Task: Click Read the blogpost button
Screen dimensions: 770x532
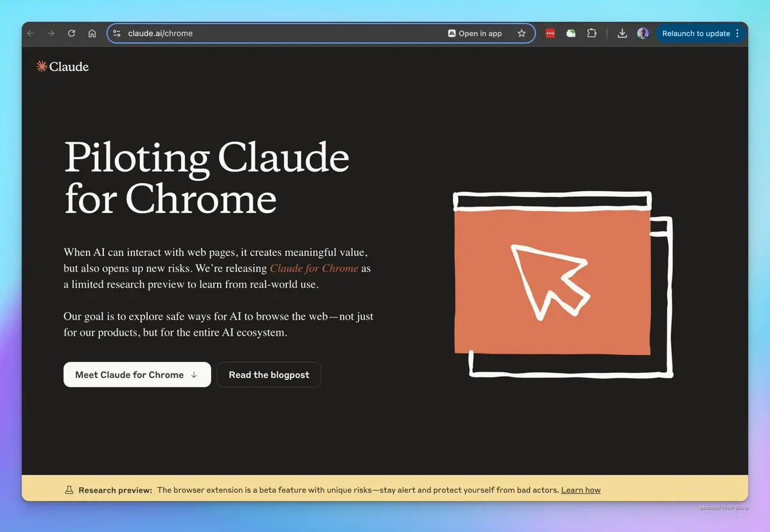Action: coord(269,375)
